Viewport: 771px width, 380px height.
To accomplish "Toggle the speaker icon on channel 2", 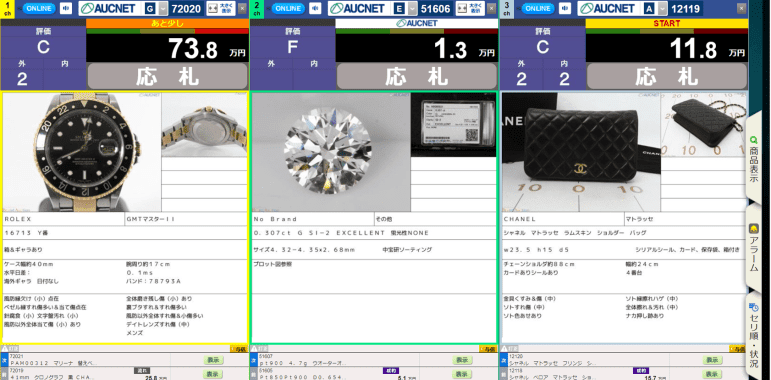I will pos(316,8).
